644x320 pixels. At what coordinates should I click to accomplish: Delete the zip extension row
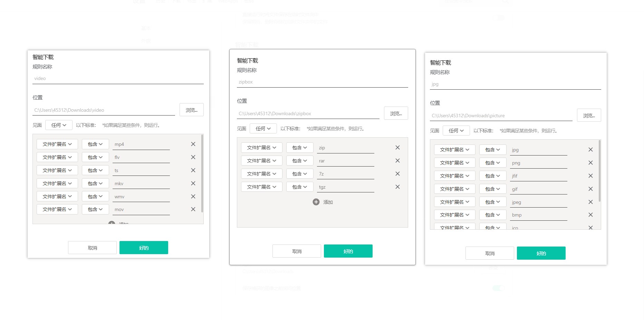pos(397,148)
